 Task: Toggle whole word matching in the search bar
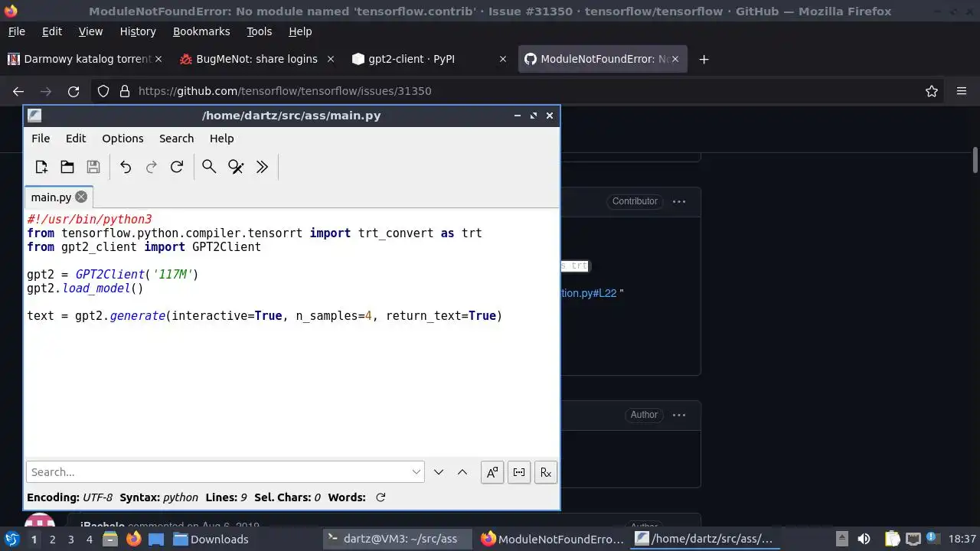click(519, 472)
